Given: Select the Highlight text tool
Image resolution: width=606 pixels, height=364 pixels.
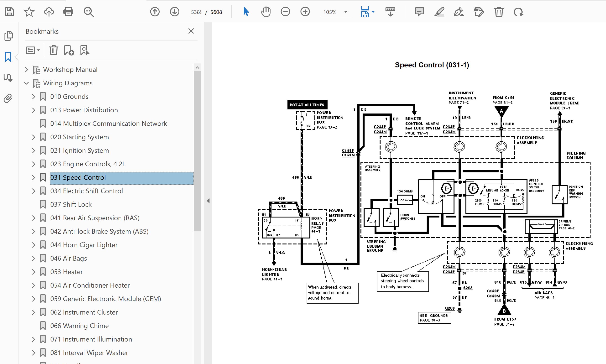Looking at the screenshot, I should coord(439,12).
